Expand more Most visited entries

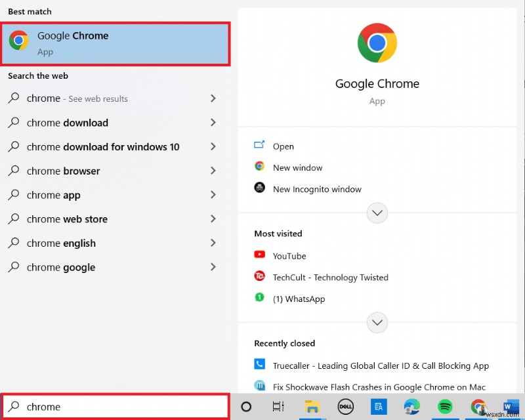click(377, 213)
